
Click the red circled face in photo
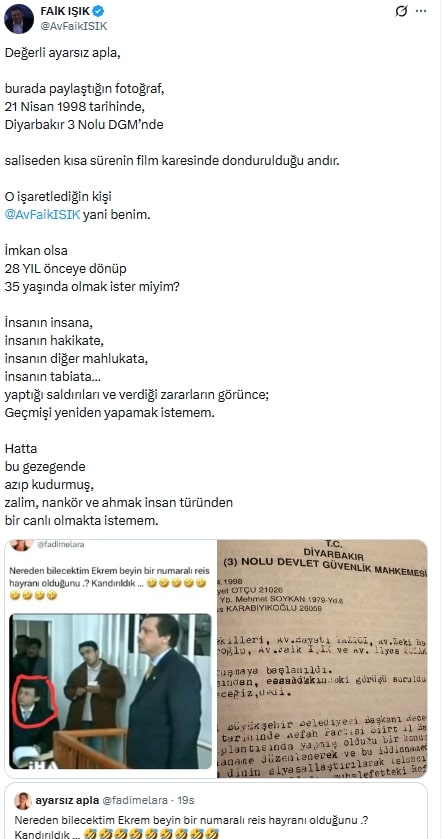tap(32, 702)
